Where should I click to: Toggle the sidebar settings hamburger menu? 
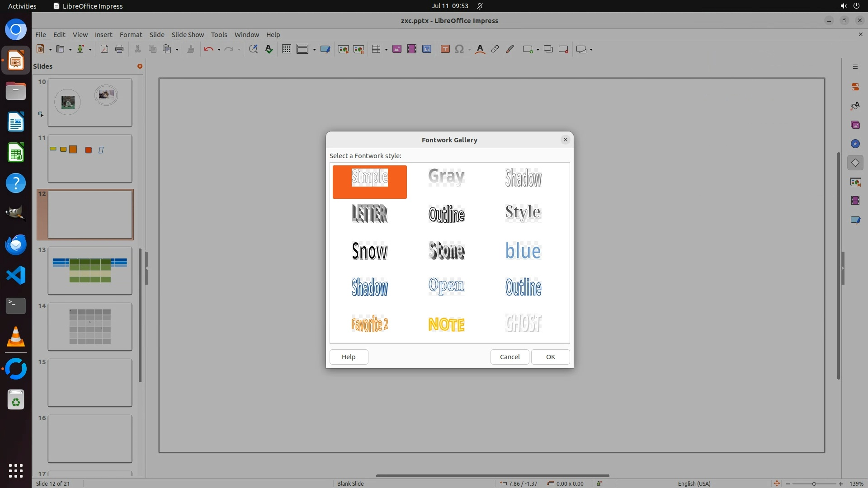coord(855,67)
